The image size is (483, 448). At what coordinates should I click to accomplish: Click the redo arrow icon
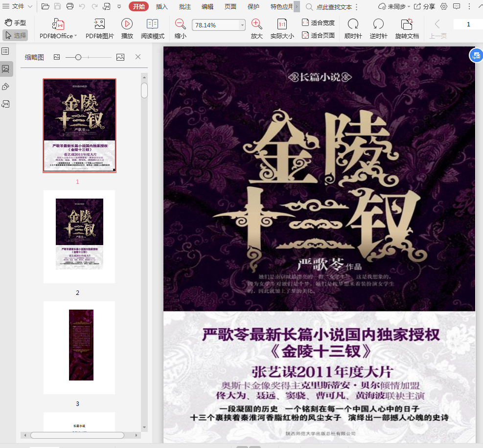(94, 6)
